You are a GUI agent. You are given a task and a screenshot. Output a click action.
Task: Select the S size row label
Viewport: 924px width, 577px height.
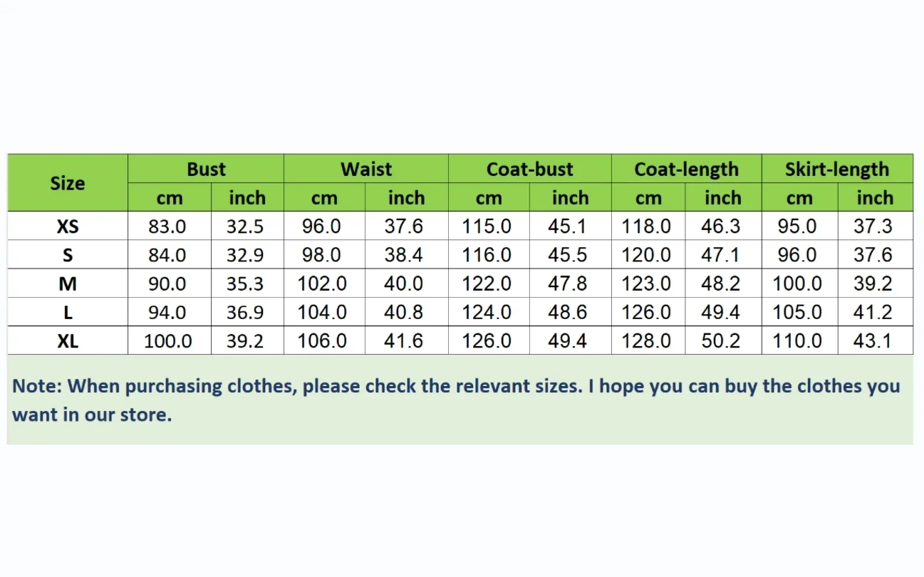(x=68, y=255)
